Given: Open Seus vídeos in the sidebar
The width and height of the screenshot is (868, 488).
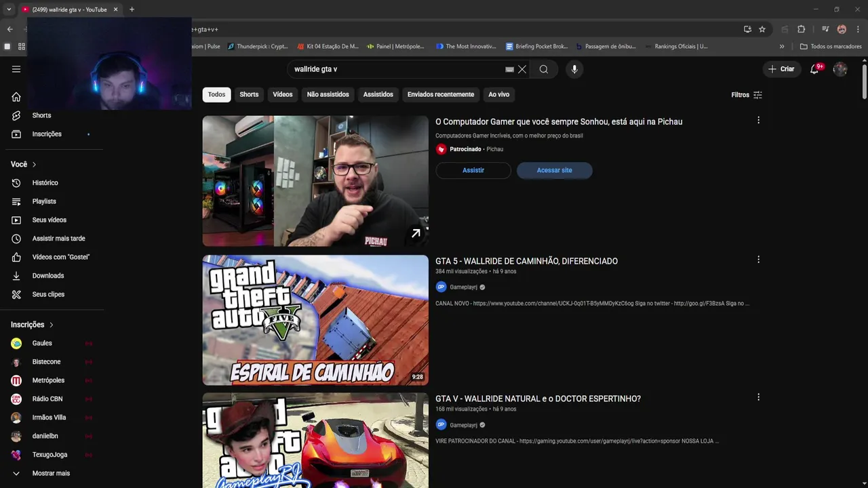Looking at the screenshot, I should coord(49,220).
